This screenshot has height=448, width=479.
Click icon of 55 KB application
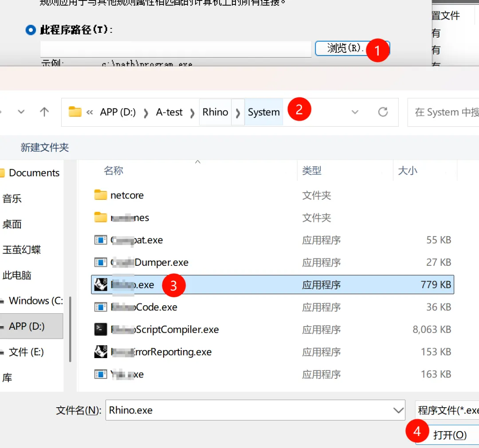[x=101, y=240]
